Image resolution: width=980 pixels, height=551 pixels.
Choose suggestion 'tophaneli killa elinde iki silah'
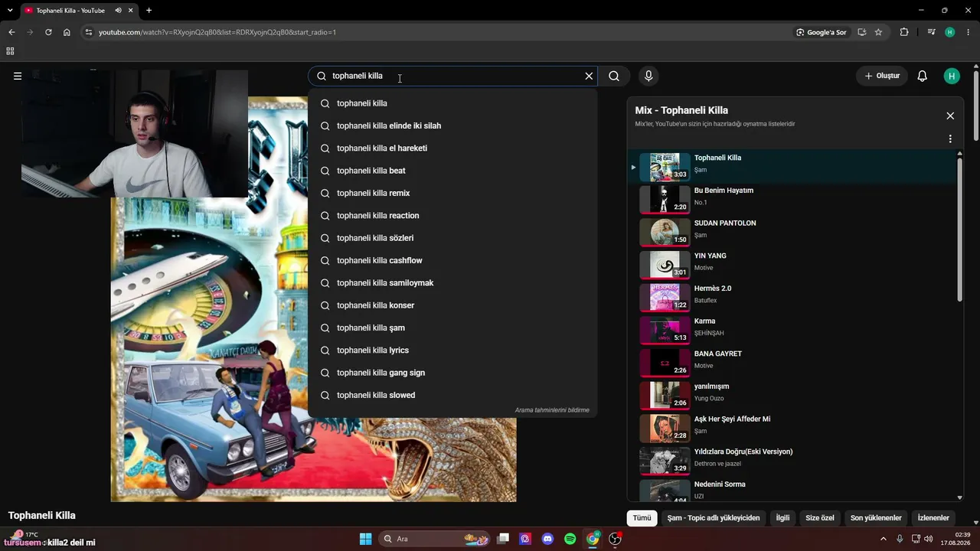tap(452, 126)
